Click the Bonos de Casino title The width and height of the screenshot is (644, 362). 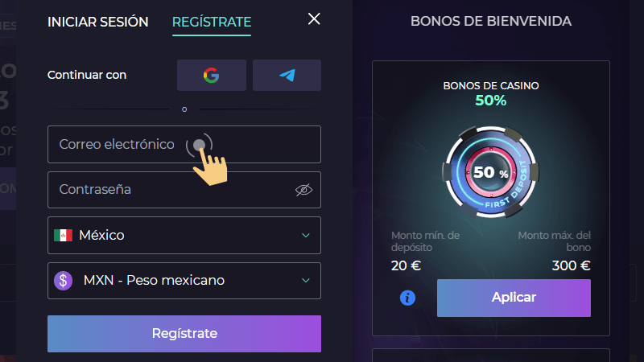(x=491, y=85)
